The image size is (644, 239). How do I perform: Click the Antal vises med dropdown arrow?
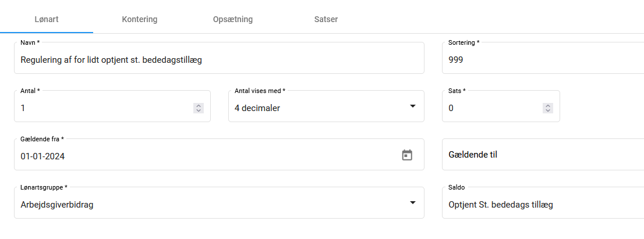click(x=412, y=106)
